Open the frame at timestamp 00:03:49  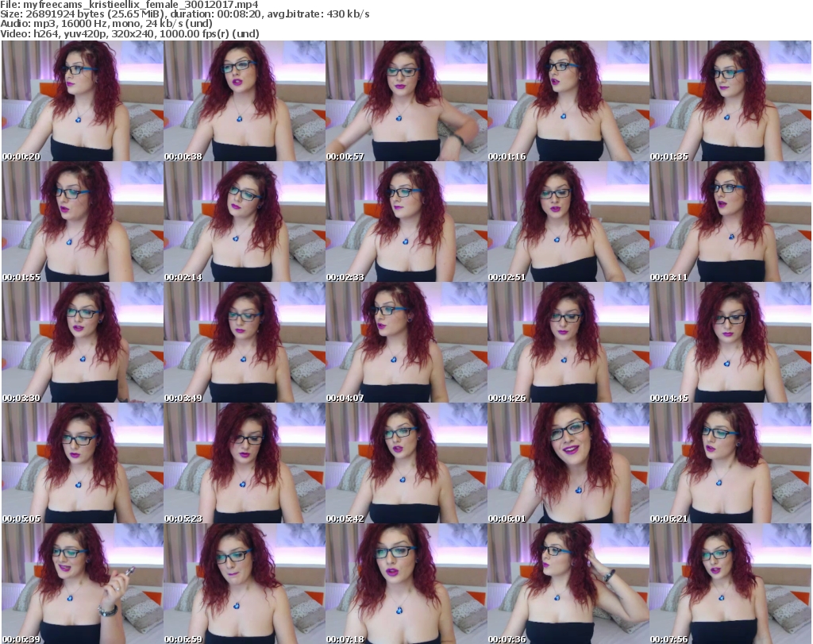point(245,342)
